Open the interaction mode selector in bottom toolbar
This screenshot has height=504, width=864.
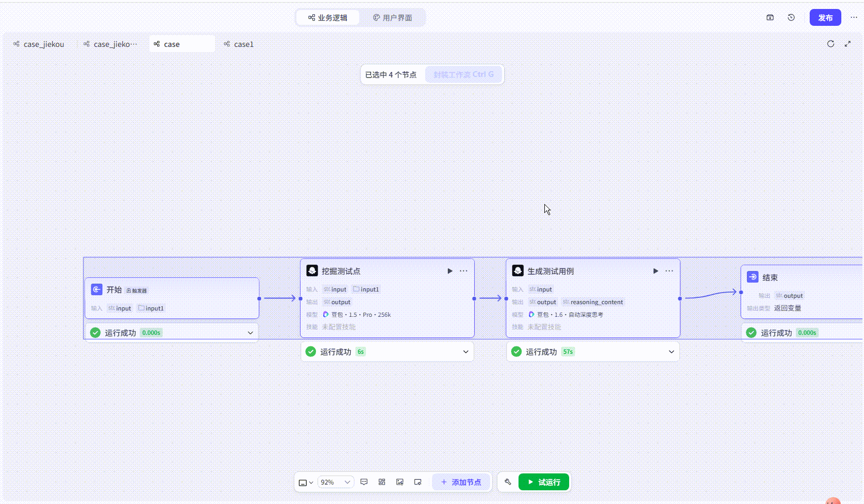[x=306, y=482]
